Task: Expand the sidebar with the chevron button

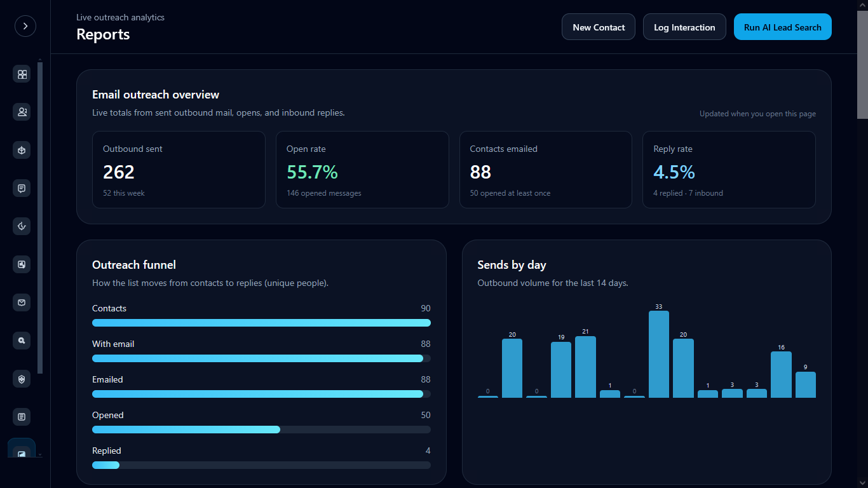Action: (x=25, y=26)
